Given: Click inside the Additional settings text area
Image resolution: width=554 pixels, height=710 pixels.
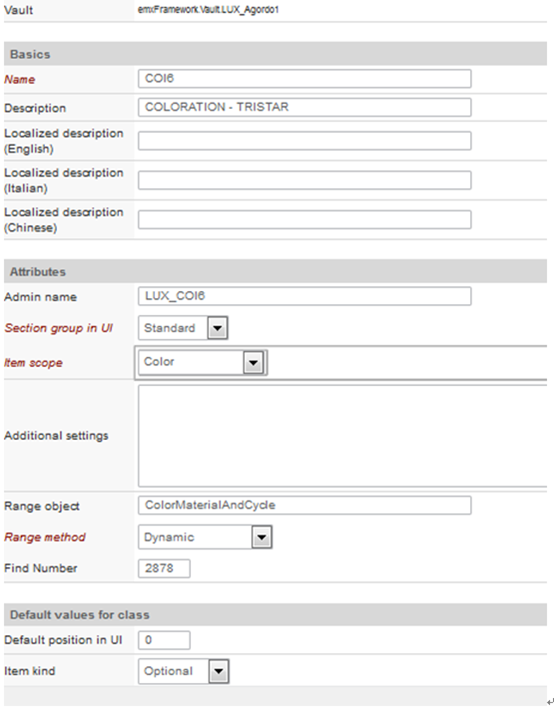Looking at the screenshot, I should (342, 436).
